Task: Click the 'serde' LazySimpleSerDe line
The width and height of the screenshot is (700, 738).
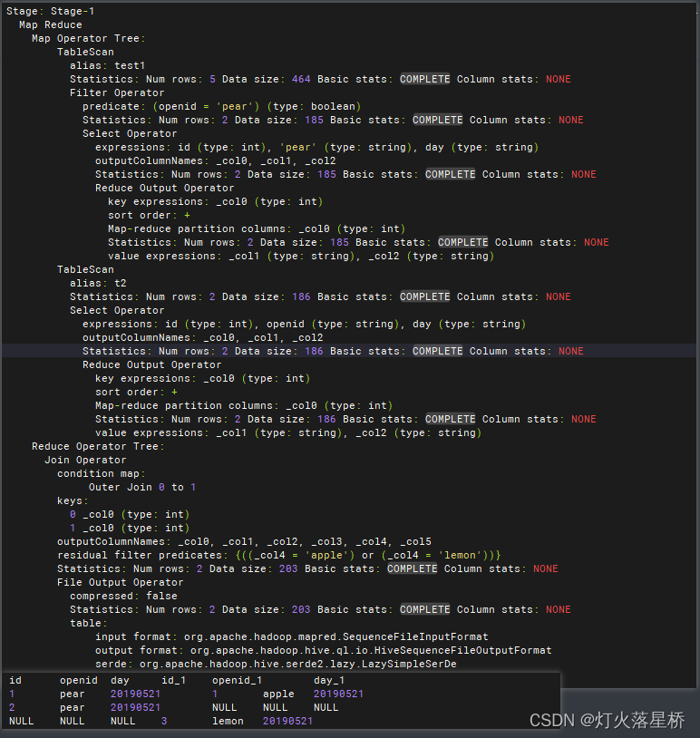Action: pos(276,664)
